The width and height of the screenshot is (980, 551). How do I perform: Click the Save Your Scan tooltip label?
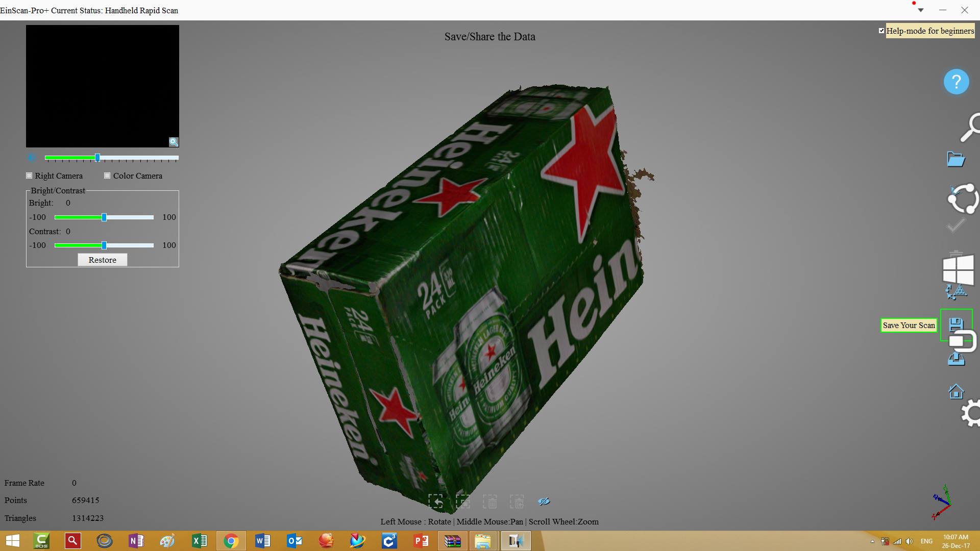909,325
